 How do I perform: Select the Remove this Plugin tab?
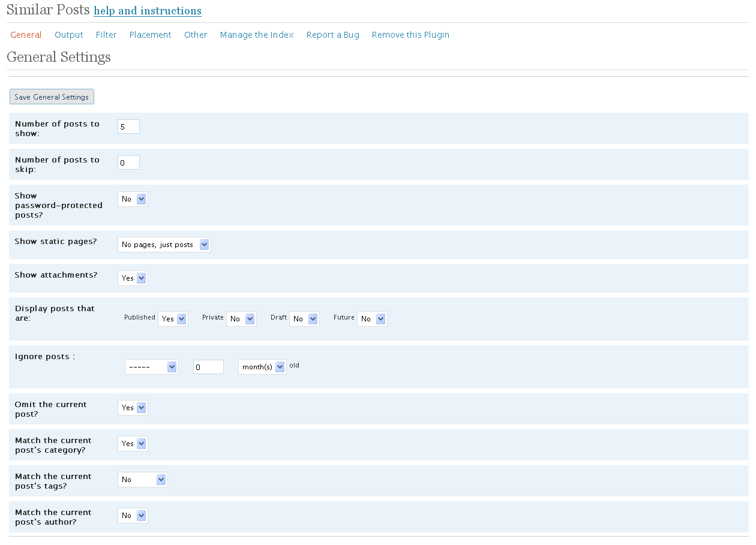(410, 35)
